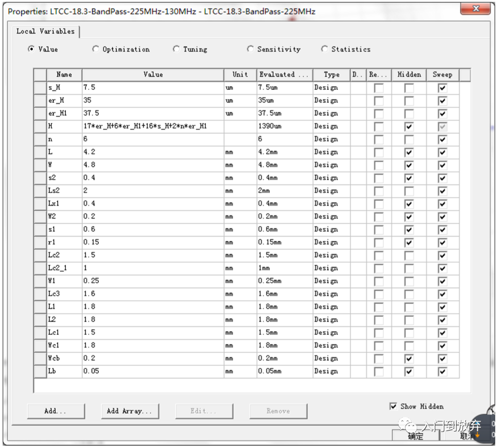Viewport: 498px width, 448px height.
Task: Select the Sensitivity radio button
Action: (250, 49)
